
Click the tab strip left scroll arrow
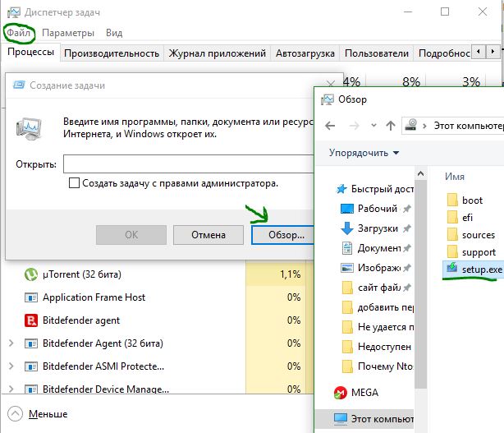pos(479,52)
